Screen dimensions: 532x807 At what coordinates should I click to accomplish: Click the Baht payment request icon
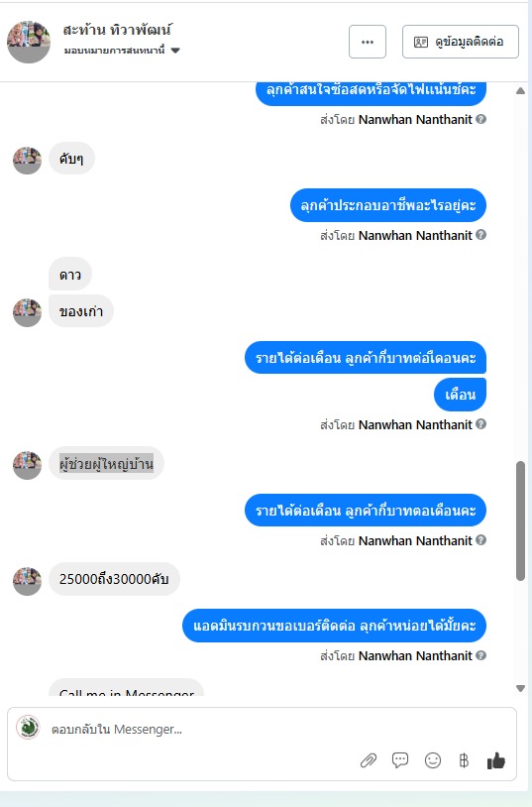point(464,760)
